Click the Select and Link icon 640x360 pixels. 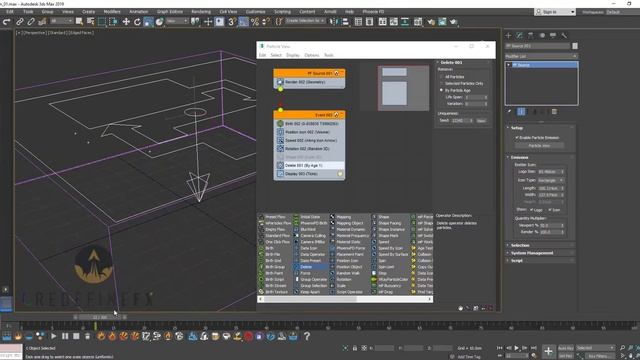click(20, 22)
